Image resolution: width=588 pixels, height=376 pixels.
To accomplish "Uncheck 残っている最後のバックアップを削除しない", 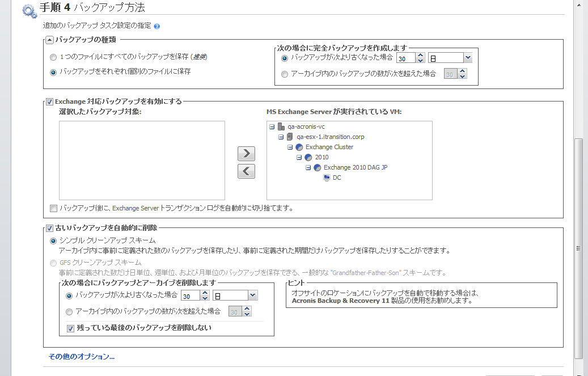I will tap(70, 328).
